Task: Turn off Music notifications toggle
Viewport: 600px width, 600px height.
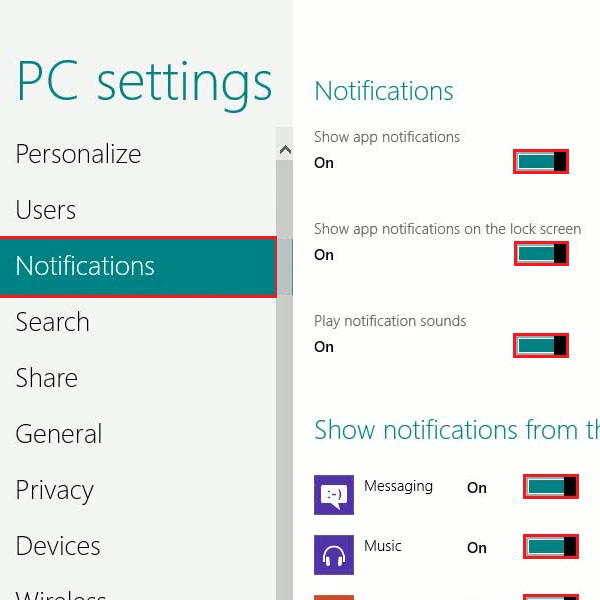Action: coord(551,546)
